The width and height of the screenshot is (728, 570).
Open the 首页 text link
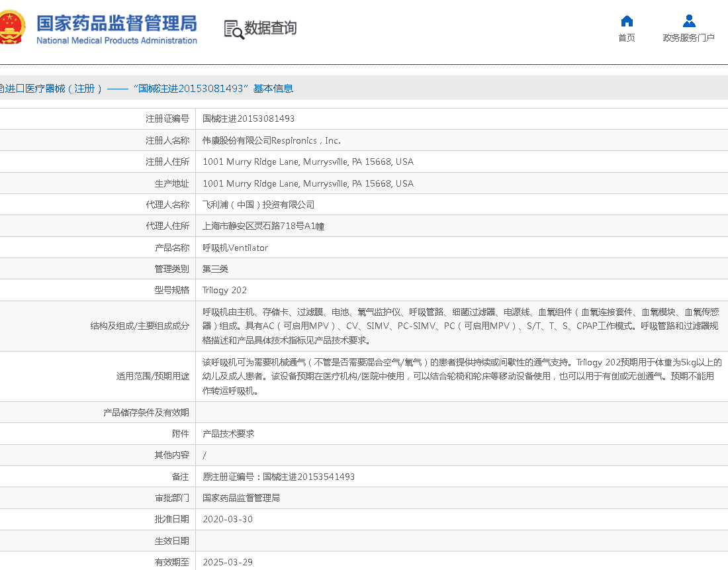(627, 38)
